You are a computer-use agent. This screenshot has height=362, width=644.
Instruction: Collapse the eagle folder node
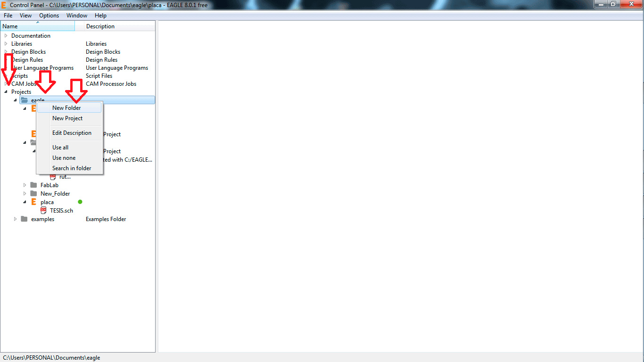point(15,100)
